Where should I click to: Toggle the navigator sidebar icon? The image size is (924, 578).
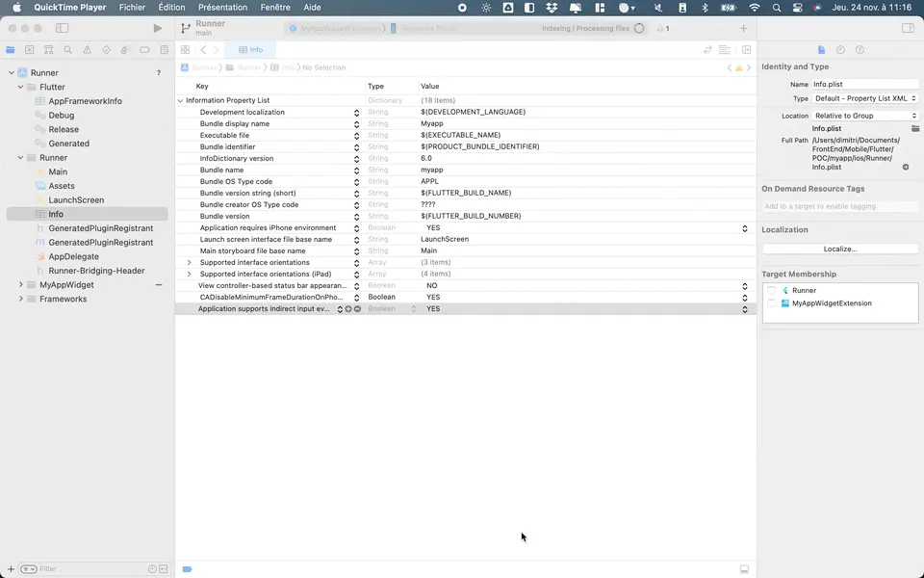click(62, 28)
